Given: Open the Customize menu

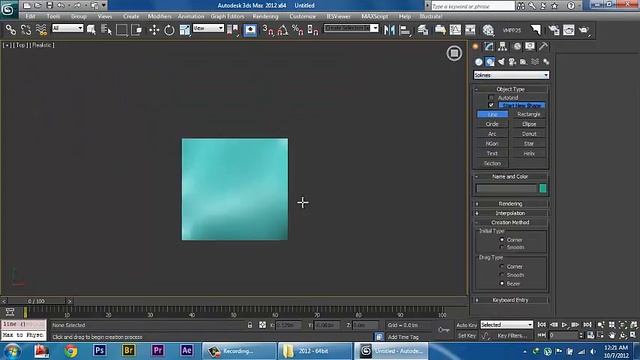Looking at the screenshot, I should 302,16.
